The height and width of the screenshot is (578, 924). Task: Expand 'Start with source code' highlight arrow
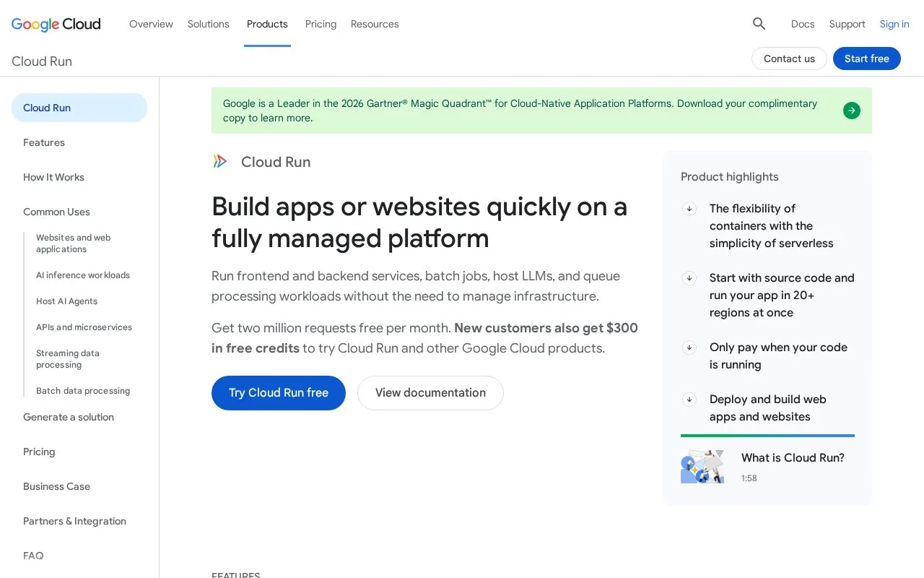[689, 278]
